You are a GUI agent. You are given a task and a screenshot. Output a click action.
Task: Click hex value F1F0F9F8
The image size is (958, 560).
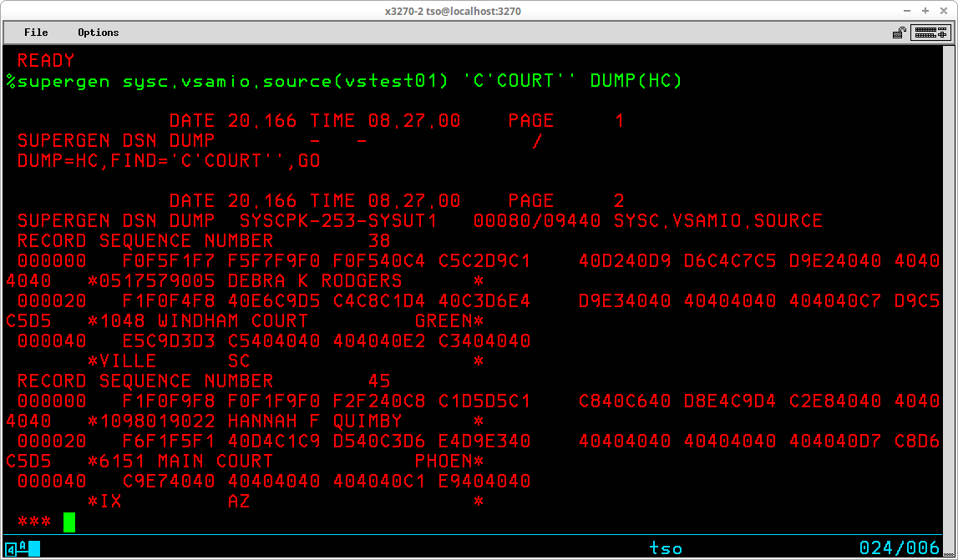169,401
